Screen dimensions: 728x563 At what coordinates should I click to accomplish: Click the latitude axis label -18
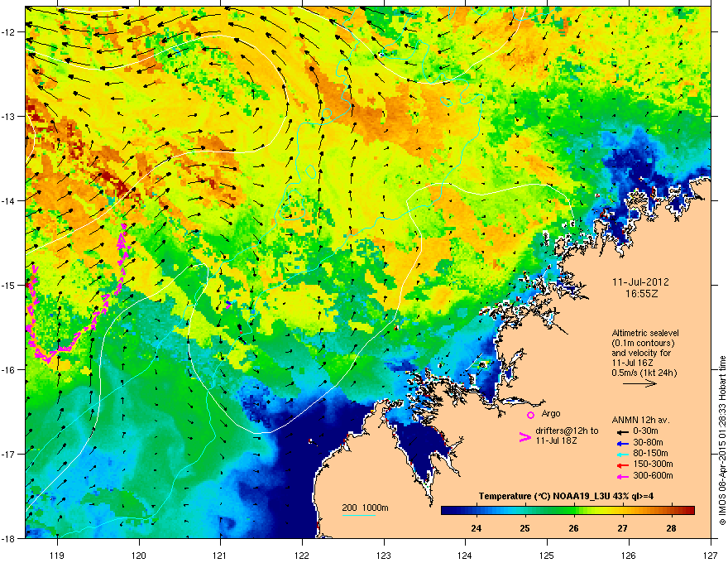pos(8,538)
